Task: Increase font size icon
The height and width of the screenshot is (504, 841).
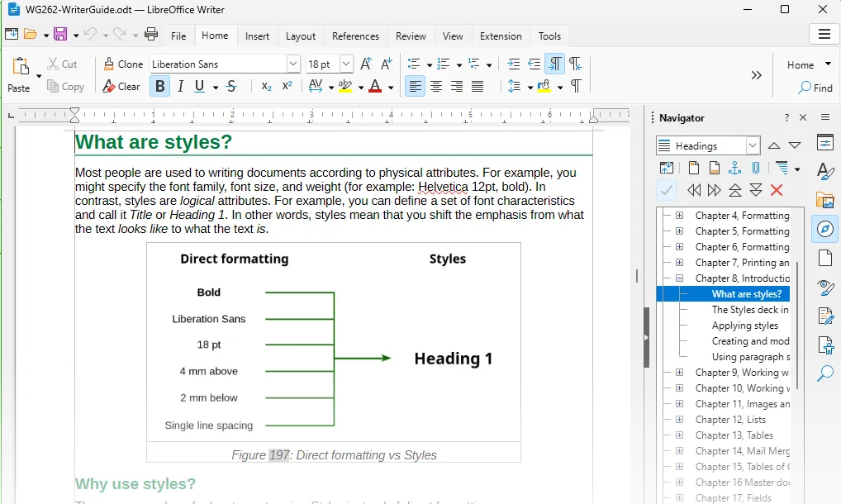Action: pos(366,64)
